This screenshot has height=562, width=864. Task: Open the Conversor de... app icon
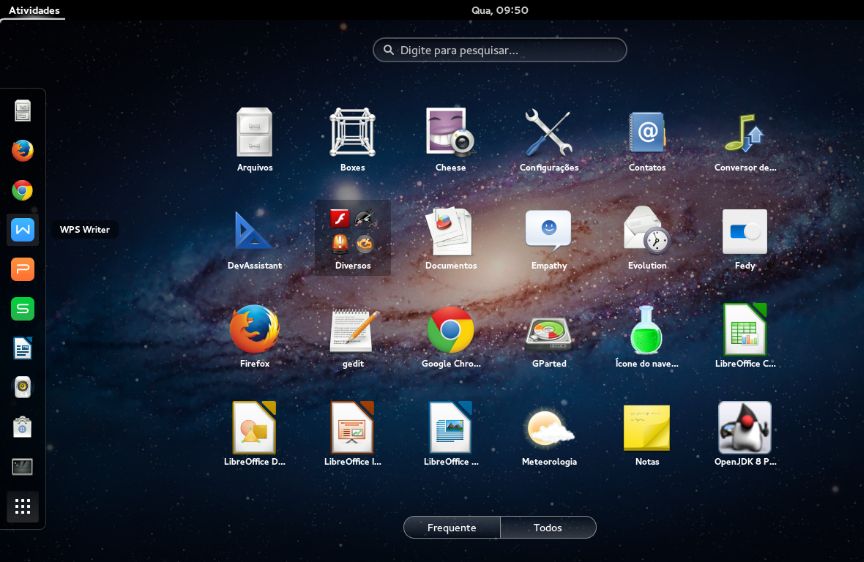tap(745, 139)
